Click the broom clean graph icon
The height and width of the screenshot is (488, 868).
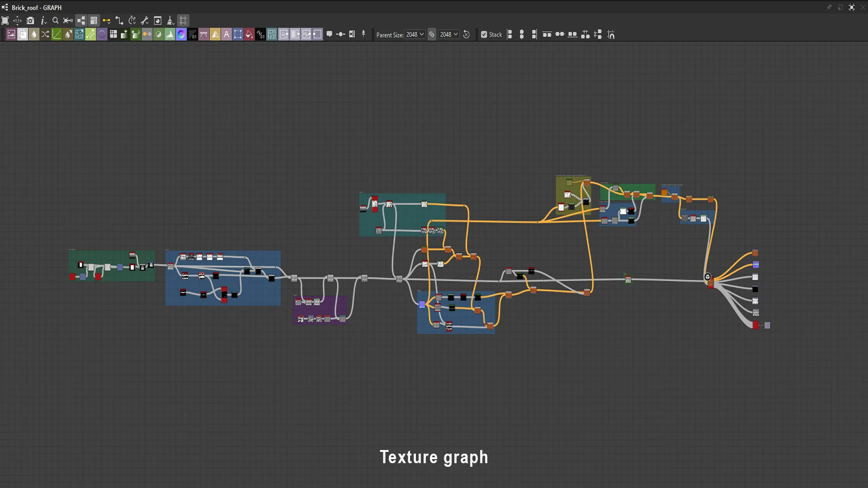coord(170,20)
